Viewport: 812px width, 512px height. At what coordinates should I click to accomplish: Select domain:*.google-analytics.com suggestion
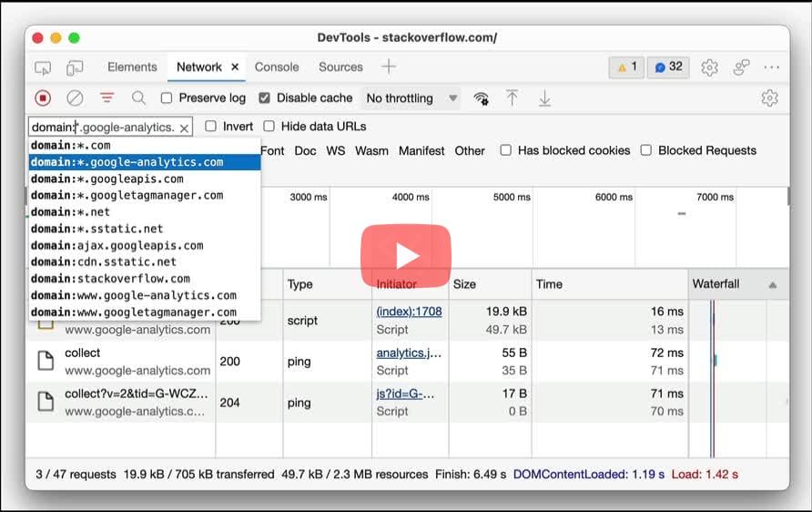tap(145, 161)
